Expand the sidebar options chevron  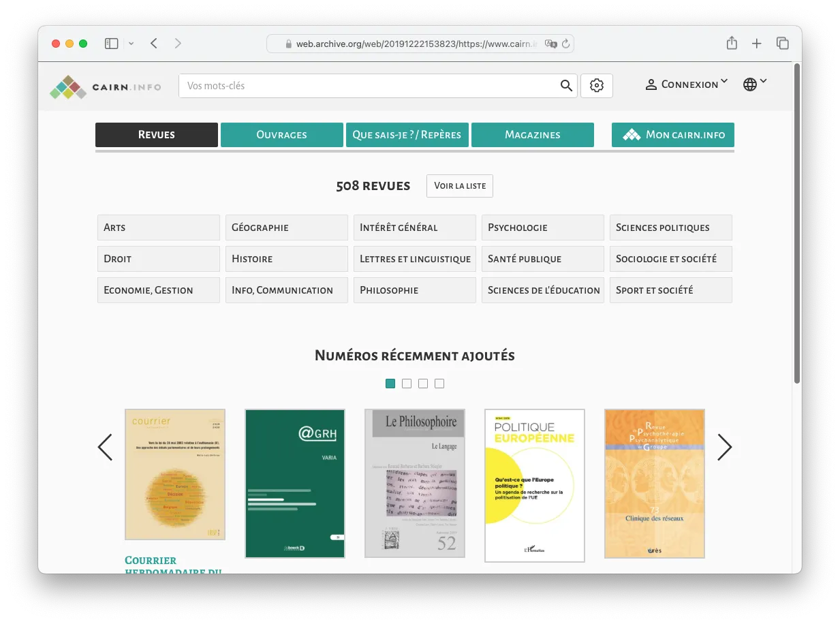131,44
